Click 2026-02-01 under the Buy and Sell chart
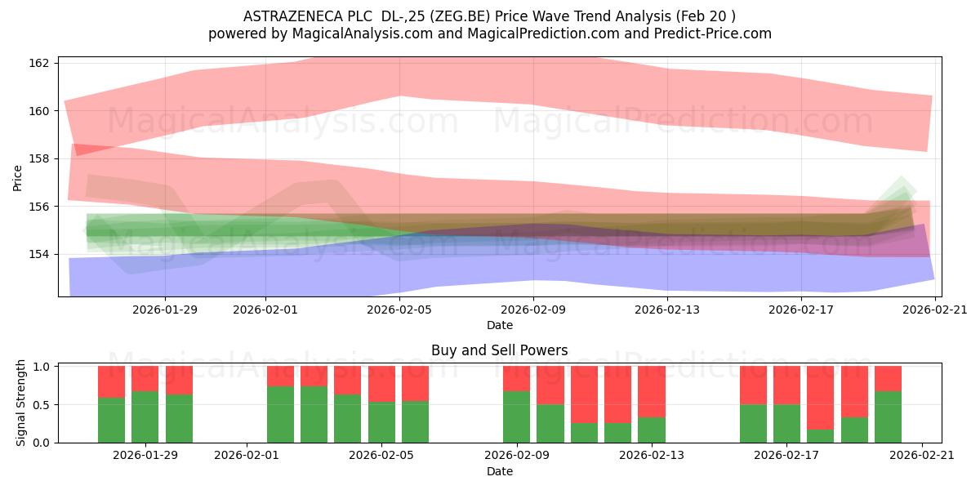980x490 pixels. point(247,456)
